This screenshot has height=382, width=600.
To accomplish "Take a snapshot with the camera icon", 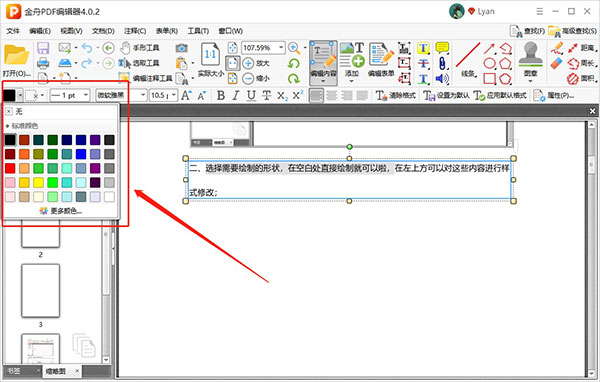I will [181, 48].
